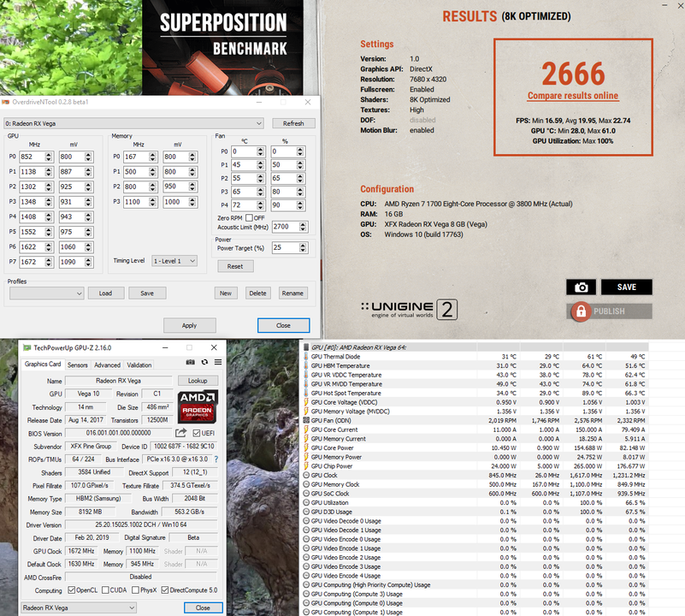This screenshot has height=616, width=685.
Task: Click the GPU Thermal Diode thermometer icon
Action: [x=306, y=357]
